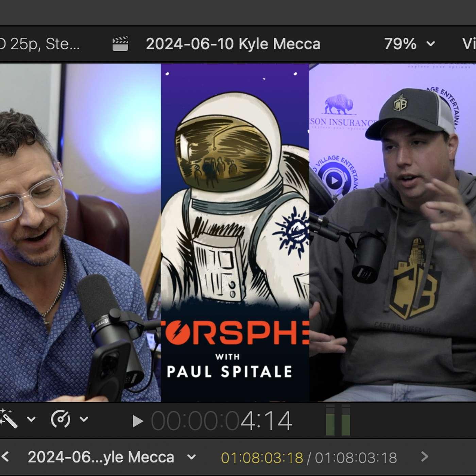Open the 79% viewer zoom dropdown
Image resolution: width=476 pixels, height=476 pixels.
coord(409,44)
